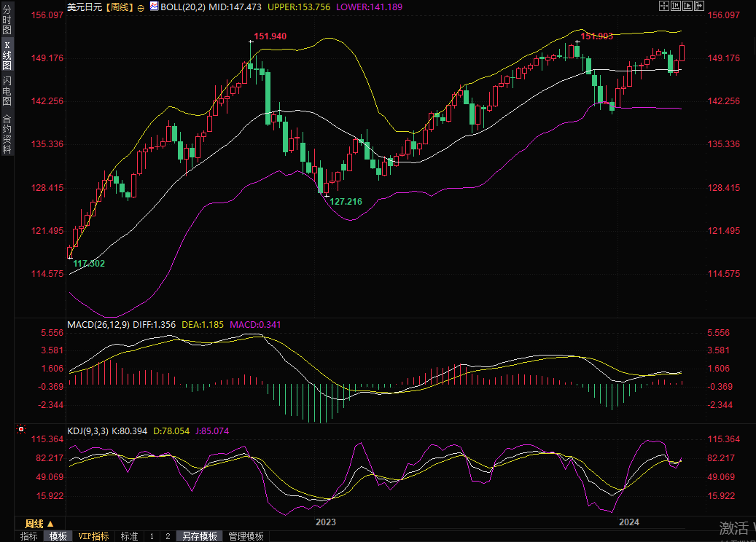Click the 另存模板 button

point(200,536)
